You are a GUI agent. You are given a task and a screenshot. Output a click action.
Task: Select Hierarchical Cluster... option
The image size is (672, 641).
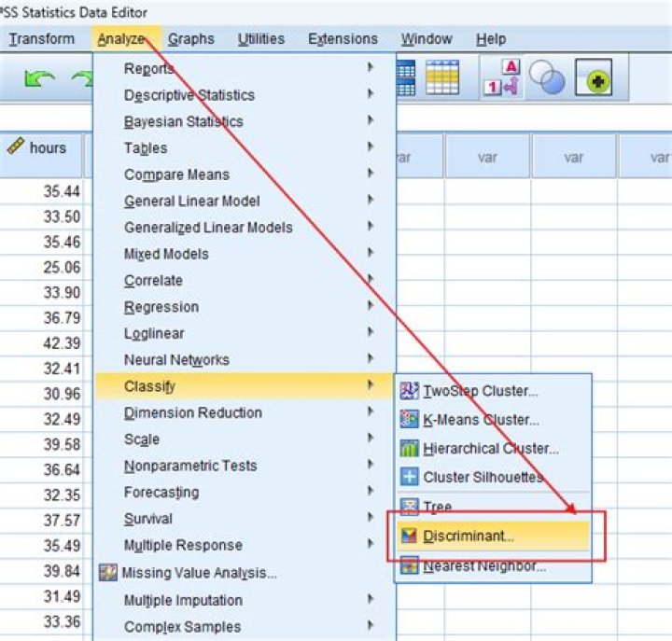click(x=494, y=448)
